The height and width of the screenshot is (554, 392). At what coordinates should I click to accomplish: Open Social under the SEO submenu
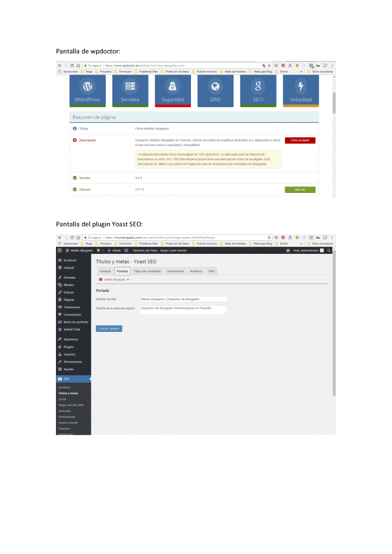coord(62,399)
